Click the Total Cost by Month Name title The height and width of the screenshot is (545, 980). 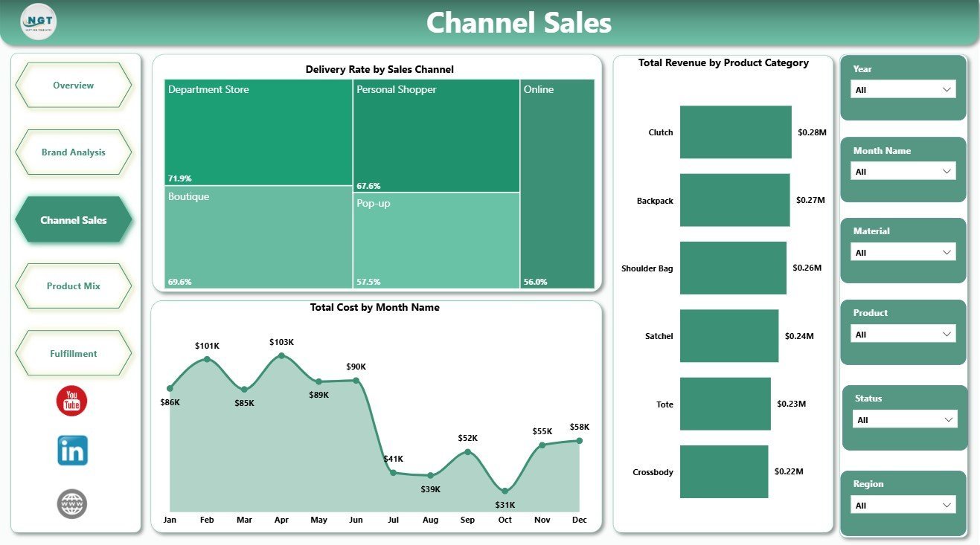[375, 307]
